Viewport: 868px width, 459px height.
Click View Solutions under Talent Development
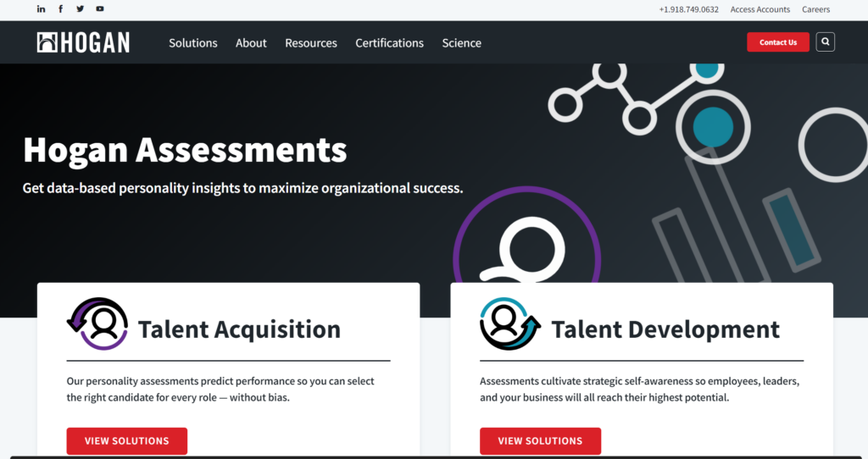pyautogui.click(x=540, y=440)
